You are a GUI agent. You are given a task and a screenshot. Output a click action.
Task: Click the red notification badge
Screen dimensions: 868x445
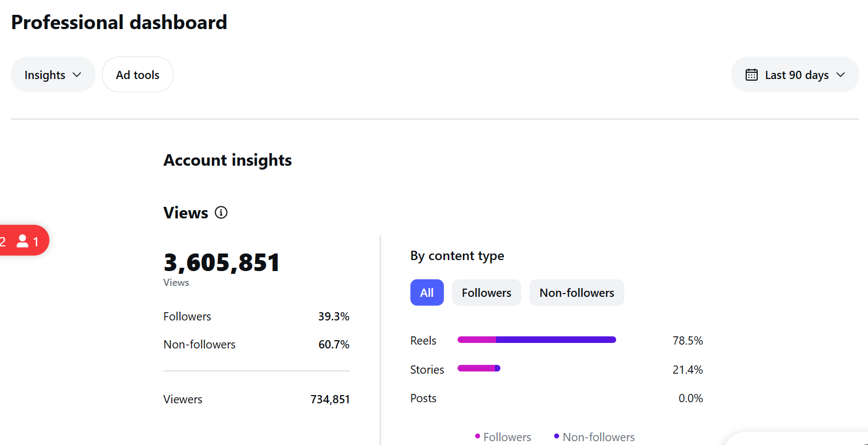coord(24,240)
